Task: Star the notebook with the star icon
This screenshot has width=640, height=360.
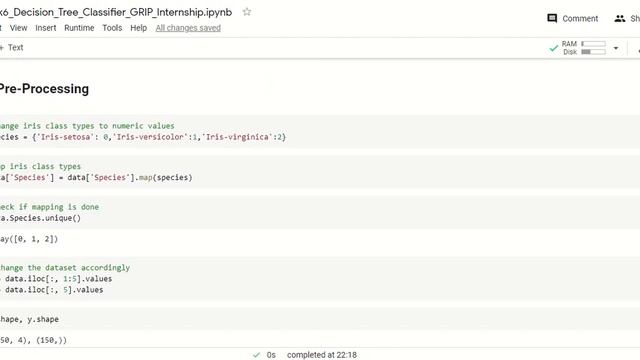Action: (247, 12)
